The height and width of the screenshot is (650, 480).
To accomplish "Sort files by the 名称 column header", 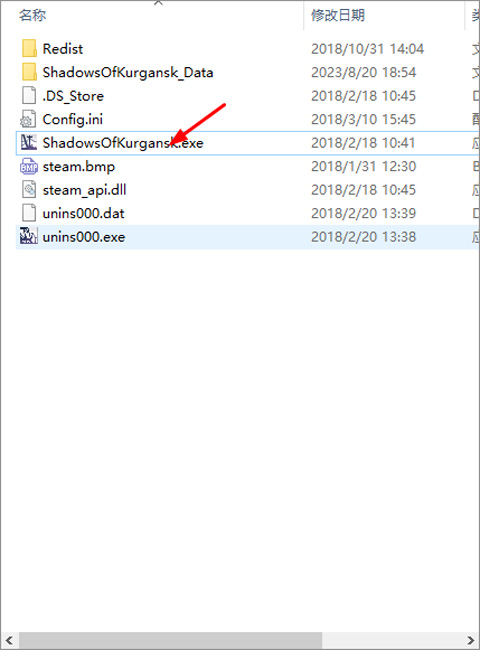I will (32, 15).
